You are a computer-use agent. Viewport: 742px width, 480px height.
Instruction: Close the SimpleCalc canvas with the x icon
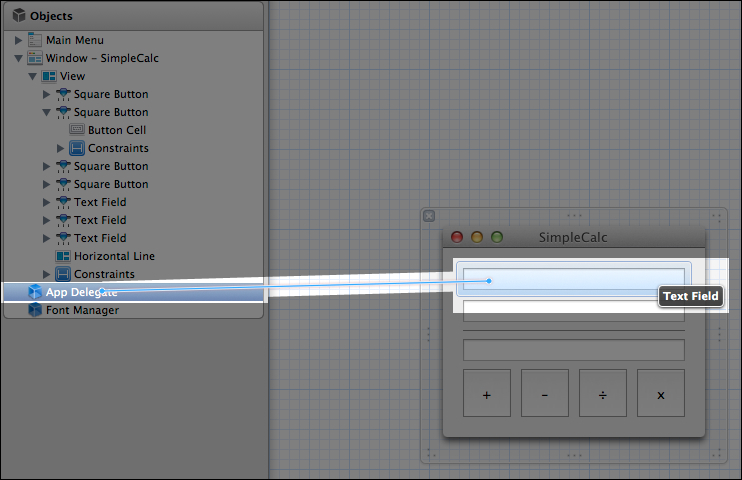tap(429, 216)
